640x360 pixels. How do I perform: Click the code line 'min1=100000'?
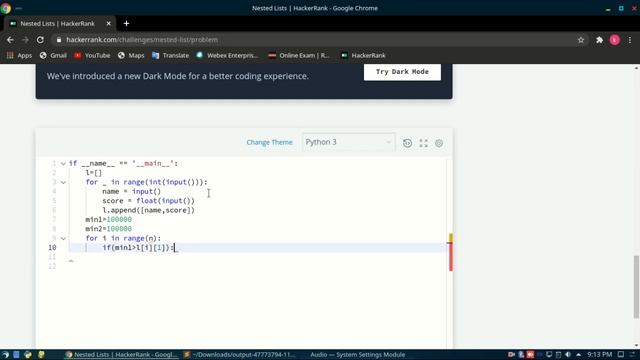tap(109, 220)
